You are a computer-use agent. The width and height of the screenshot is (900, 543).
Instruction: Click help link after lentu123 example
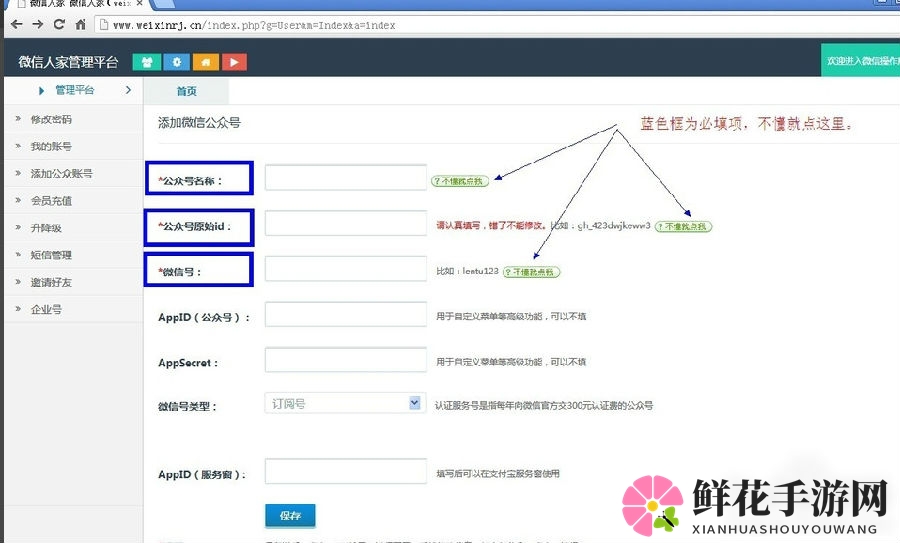[x=531, y=272]
